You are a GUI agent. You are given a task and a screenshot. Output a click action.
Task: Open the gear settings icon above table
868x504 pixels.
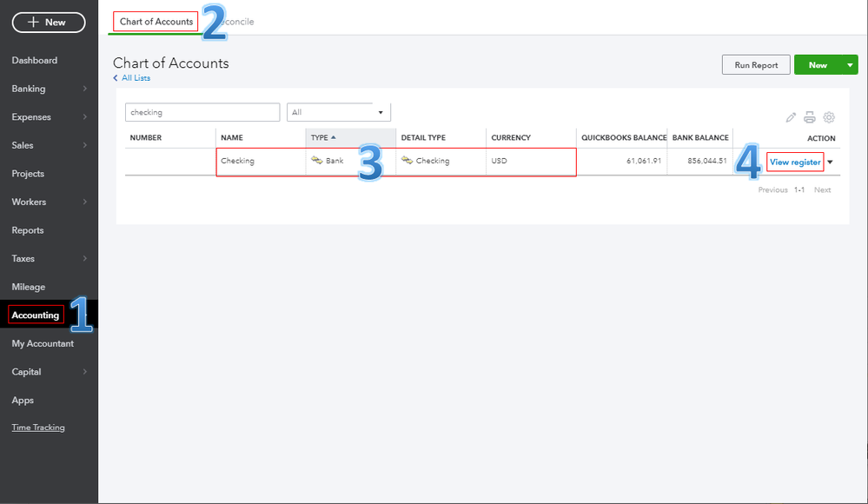coord(829,117)
